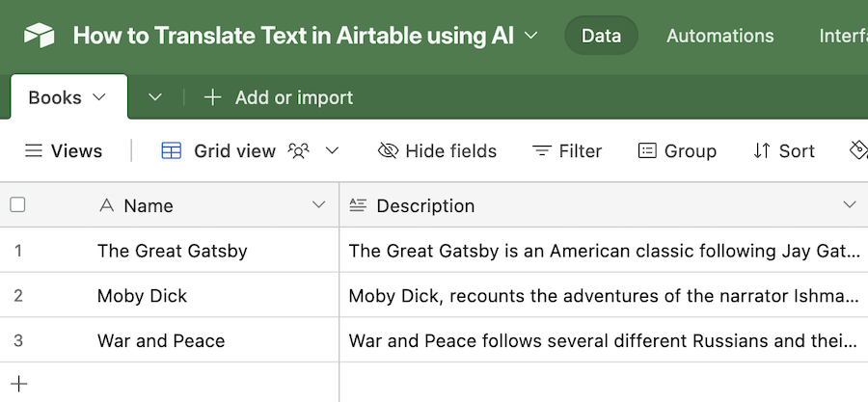The image size is (868, 402).
Task: Open the Filter options
Action: 567,151
